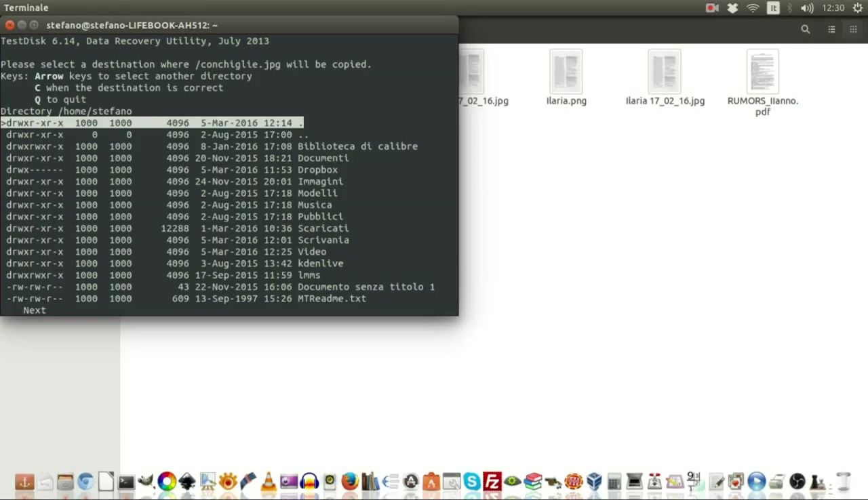Select the 'Video' directory row in TestDisk

(166, 252)
